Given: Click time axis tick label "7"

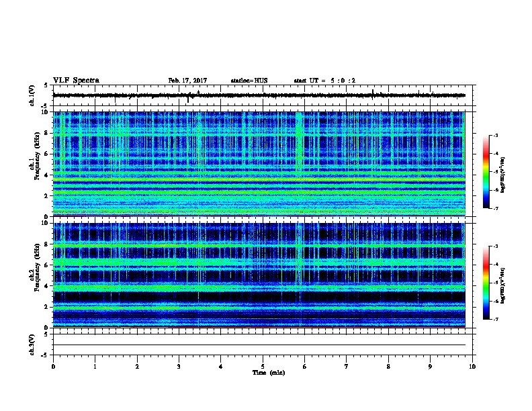Looking at the screenshot, I should [347, 367].
